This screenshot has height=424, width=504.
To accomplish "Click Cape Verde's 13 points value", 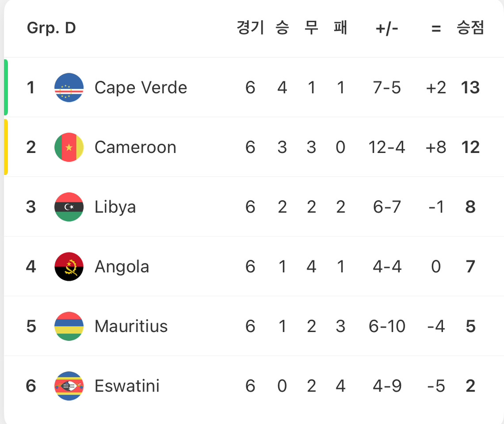I will coord(470,88).
